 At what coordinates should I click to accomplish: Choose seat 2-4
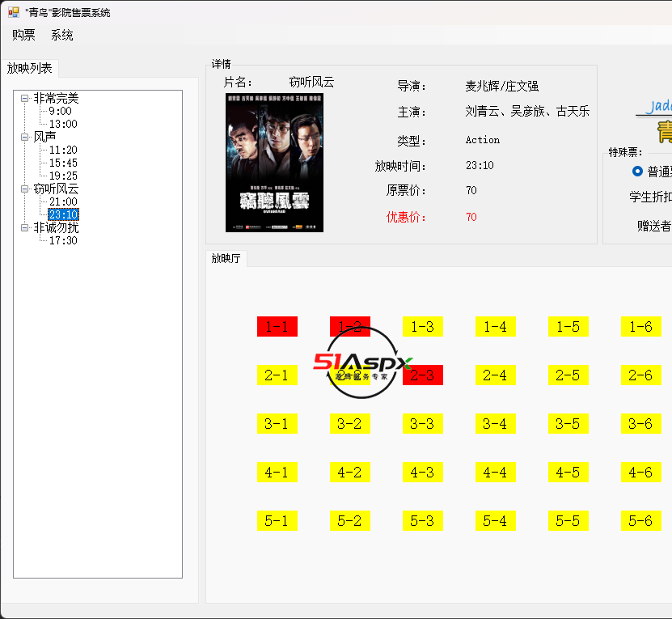coord(496,375)
